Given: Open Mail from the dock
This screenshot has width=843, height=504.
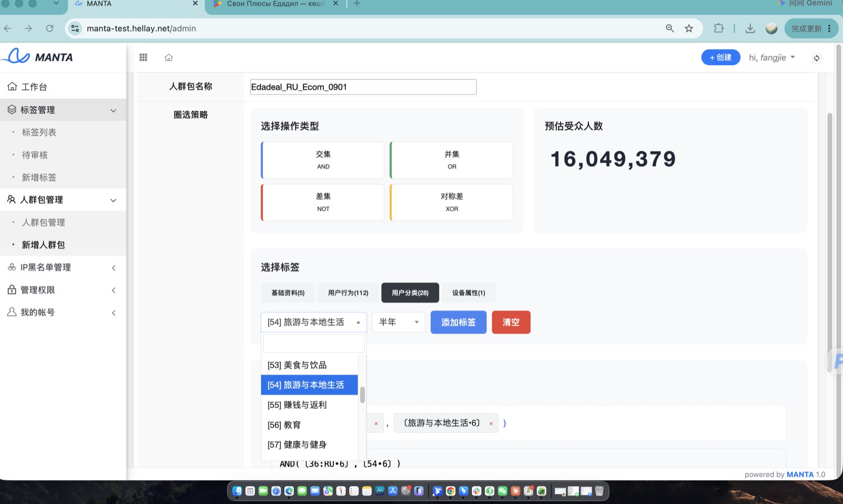Looking at the screenshot, I should pos(315,491).
